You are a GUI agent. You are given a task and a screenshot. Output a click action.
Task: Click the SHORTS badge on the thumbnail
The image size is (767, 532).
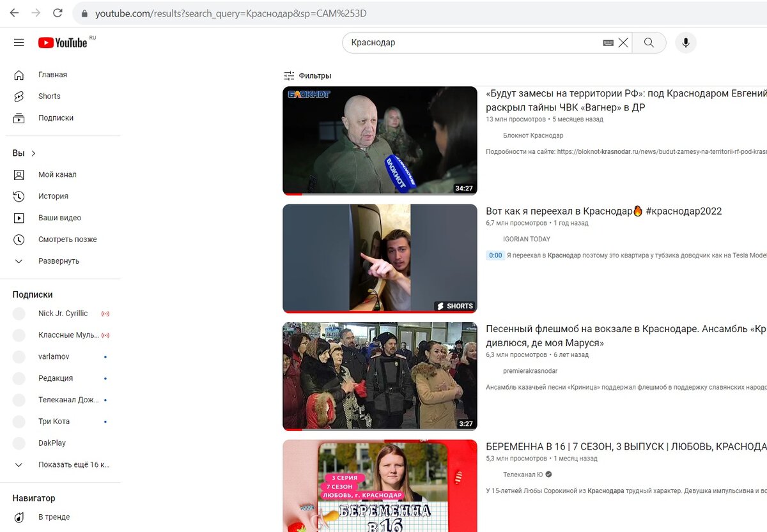click(x=455, y=306)
